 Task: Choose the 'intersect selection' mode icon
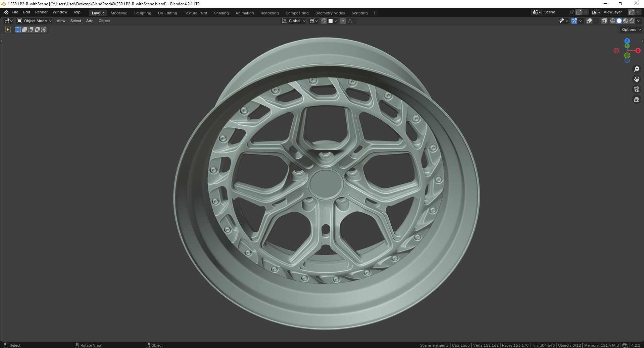click(44, 30)
